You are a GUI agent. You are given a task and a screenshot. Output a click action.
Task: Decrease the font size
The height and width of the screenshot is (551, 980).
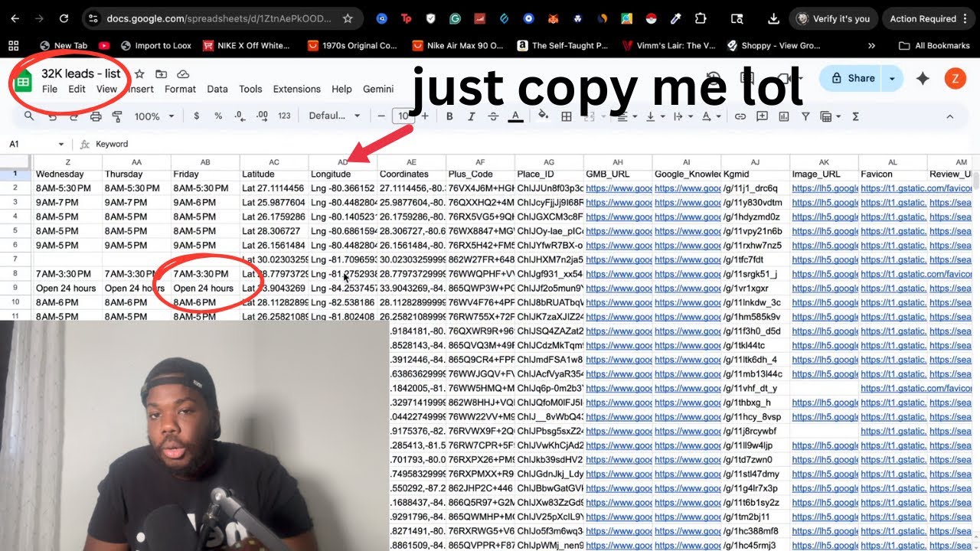pyautogui.click(x=381, y=116)
